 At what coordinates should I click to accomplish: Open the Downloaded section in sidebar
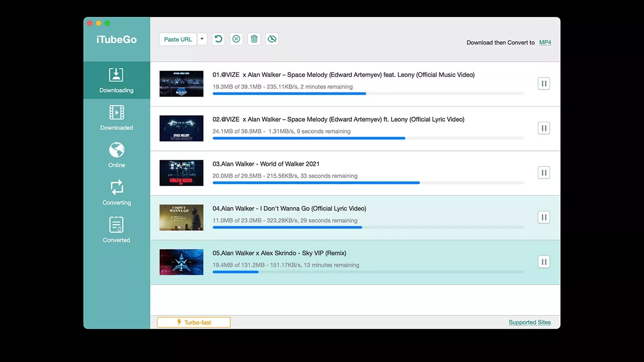click(116, 118)
